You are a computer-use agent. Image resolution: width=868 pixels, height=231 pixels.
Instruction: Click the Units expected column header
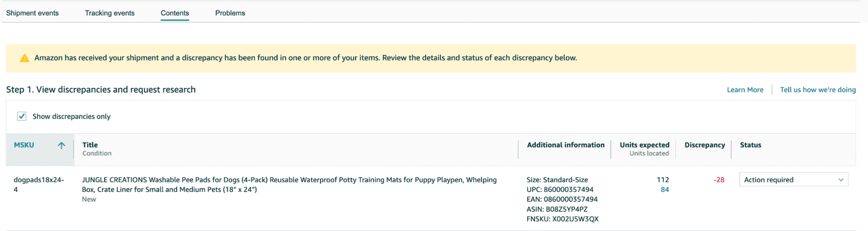click(644, 145)
